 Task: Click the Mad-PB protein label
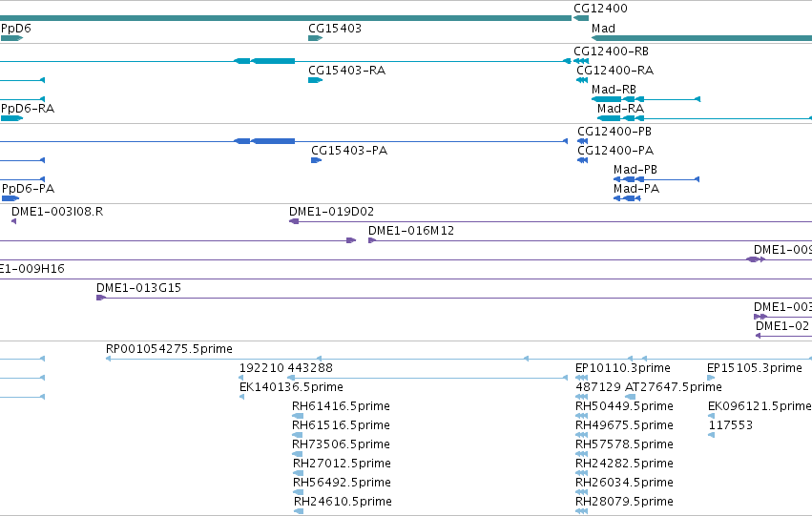(x=635, y=170)
